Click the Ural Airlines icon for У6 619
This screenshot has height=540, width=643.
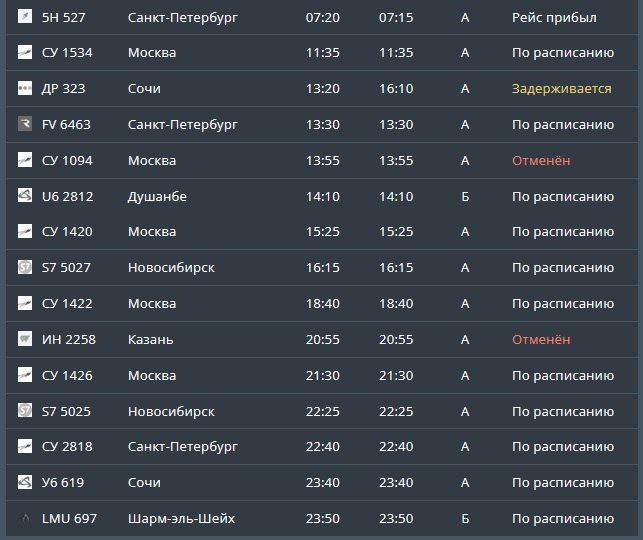tap(25, 482)
